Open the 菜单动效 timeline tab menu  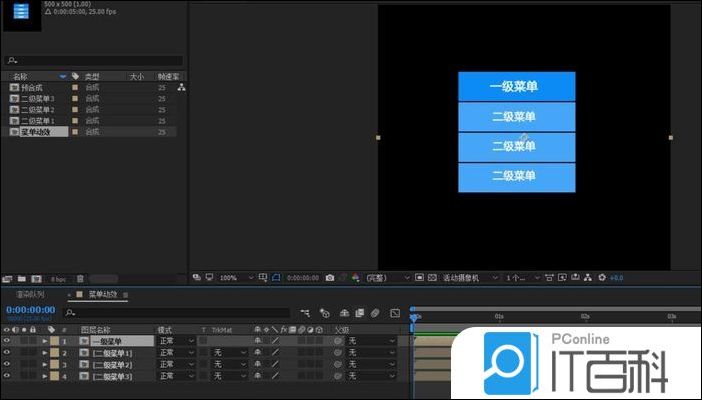tap(126, 295)
